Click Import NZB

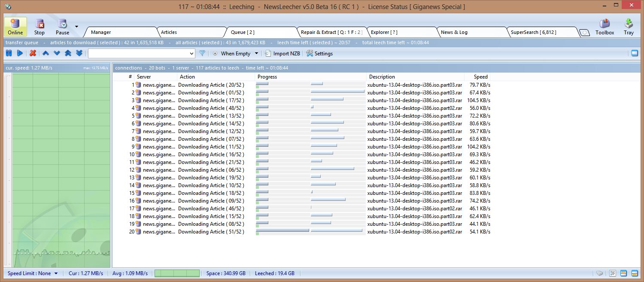point(282,54)
